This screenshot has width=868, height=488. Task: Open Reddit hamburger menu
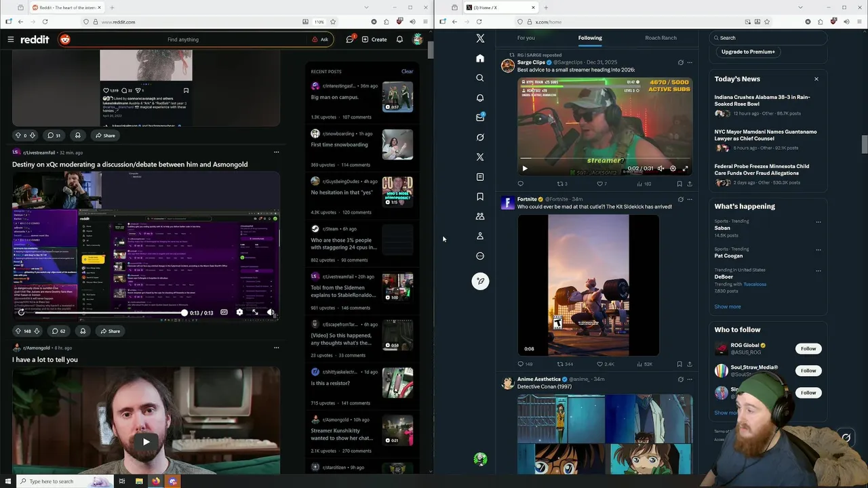pos(11,39)
